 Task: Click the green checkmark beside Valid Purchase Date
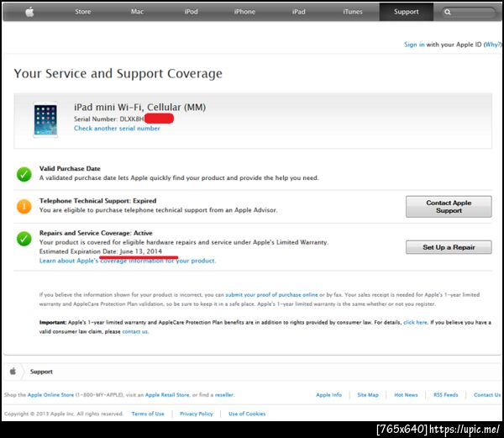click(x=24, y=174)
